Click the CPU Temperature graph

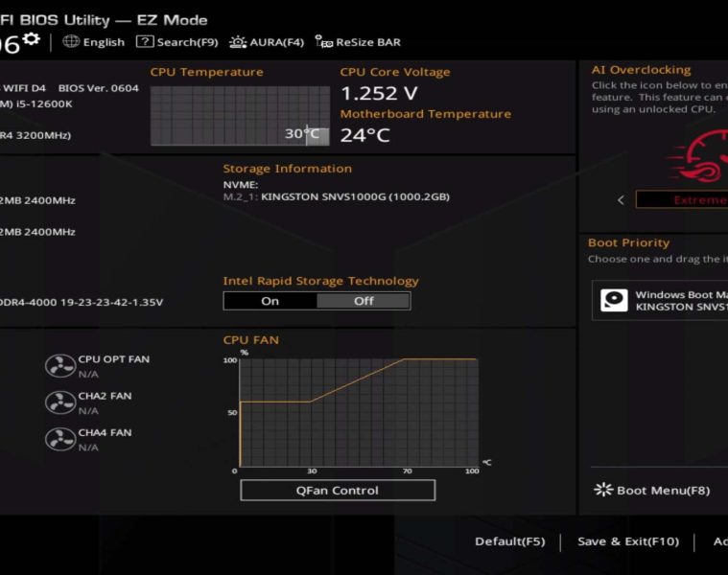coord(240,116)
